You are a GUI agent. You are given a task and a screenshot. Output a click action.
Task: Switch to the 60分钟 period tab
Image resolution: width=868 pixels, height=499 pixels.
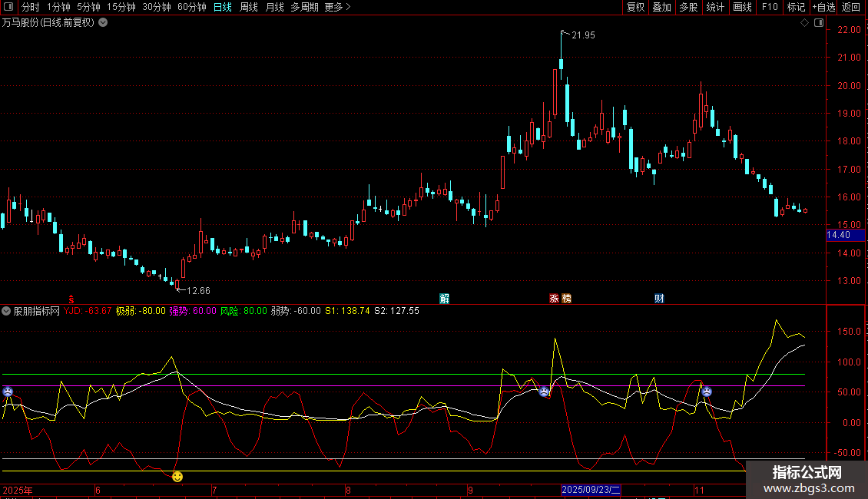(191, 7)
